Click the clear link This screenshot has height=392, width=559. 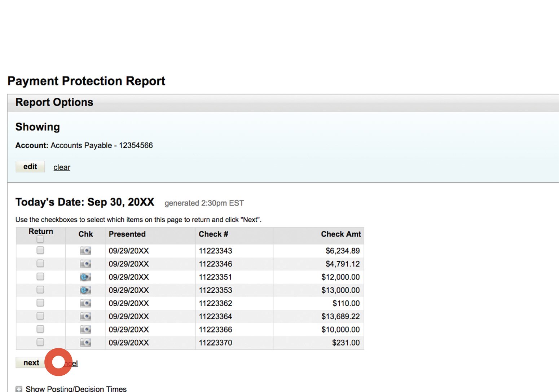(61, 167)
